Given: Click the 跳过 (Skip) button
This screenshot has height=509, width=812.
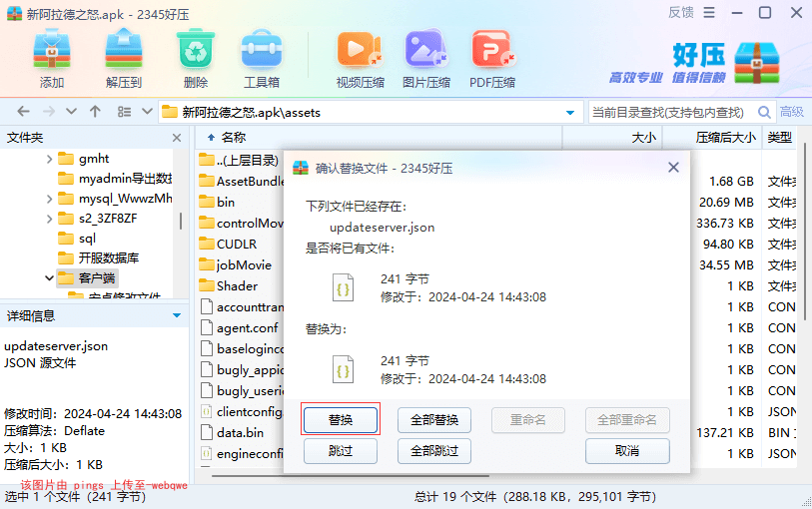Looking at the screenshot, I should point(341,451).
